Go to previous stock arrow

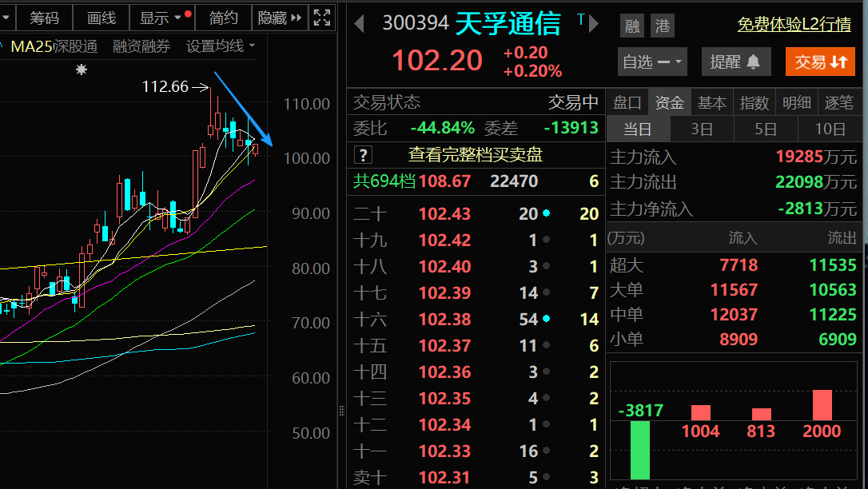click(x=359, y=24)
